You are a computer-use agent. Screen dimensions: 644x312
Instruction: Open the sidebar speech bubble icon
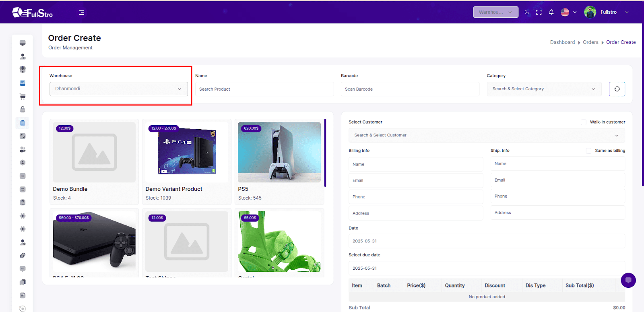click(23, 269)
